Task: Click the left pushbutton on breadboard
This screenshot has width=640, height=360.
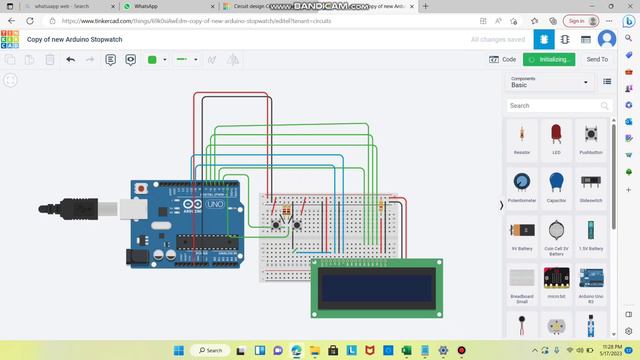Action: [276, 225]
